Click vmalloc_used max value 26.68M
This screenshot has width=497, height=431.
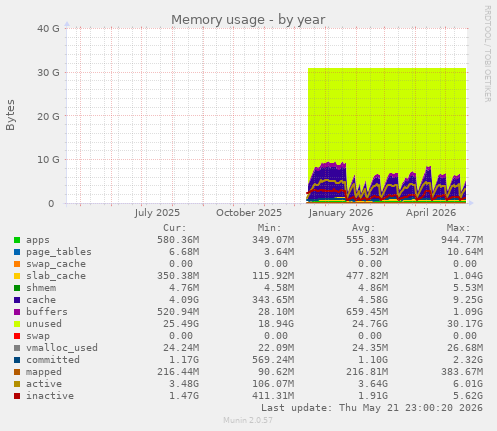click(x=465, y=348)
